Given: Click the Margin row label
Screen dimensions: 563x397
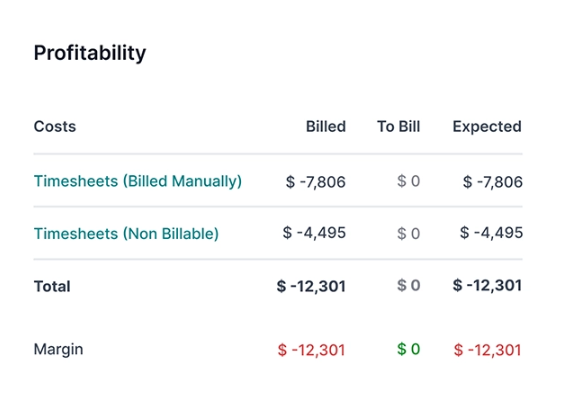Looking at the screenshot, I should (x=59, y=349).
